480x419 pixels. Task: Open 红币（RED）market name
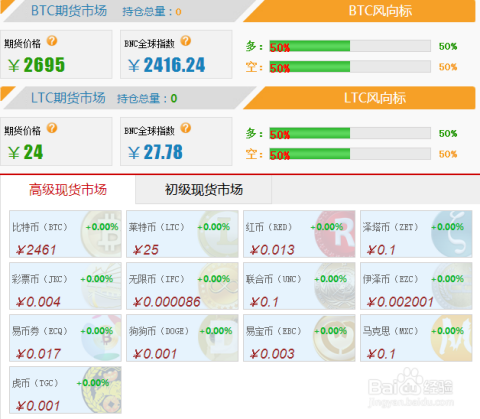tap(269, 227)
